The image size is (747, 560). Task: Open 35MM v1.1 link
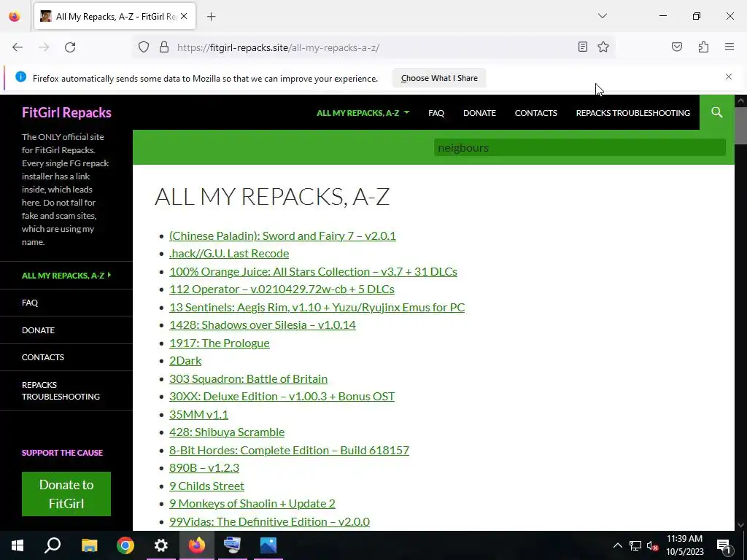pyautogui.click(x=198, y=414)
